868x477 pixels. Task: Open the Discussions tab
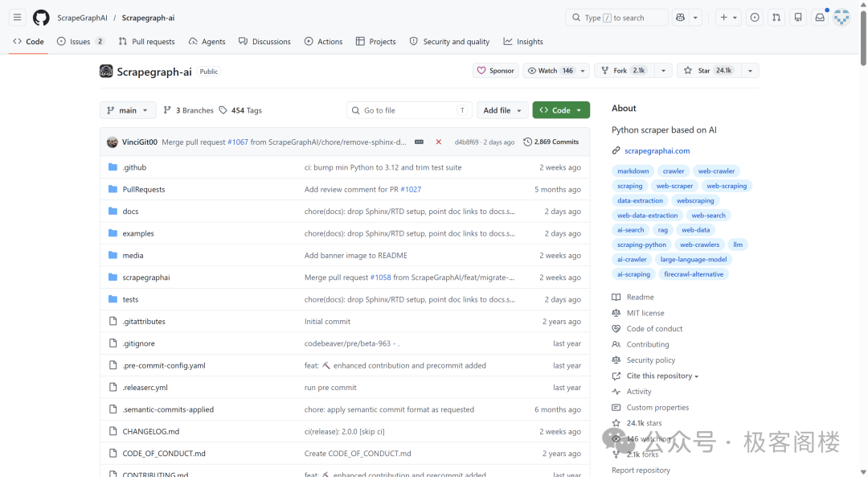coord(264,42)
